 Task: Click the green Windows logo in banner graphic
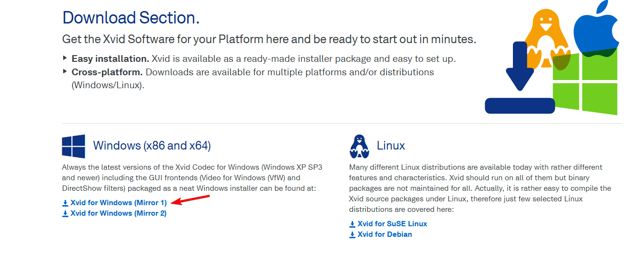tap(585, 81)
